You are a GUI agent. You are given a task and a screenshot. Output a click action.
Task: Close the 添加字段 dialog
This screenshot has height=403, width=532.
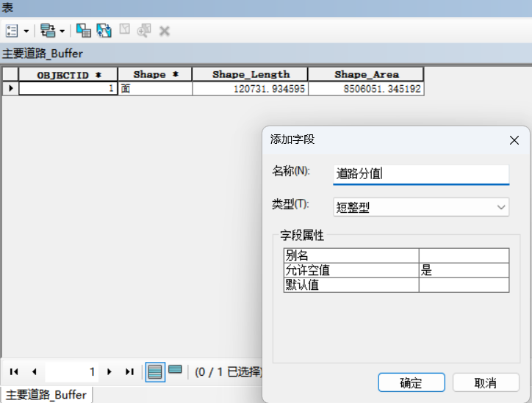514,140
